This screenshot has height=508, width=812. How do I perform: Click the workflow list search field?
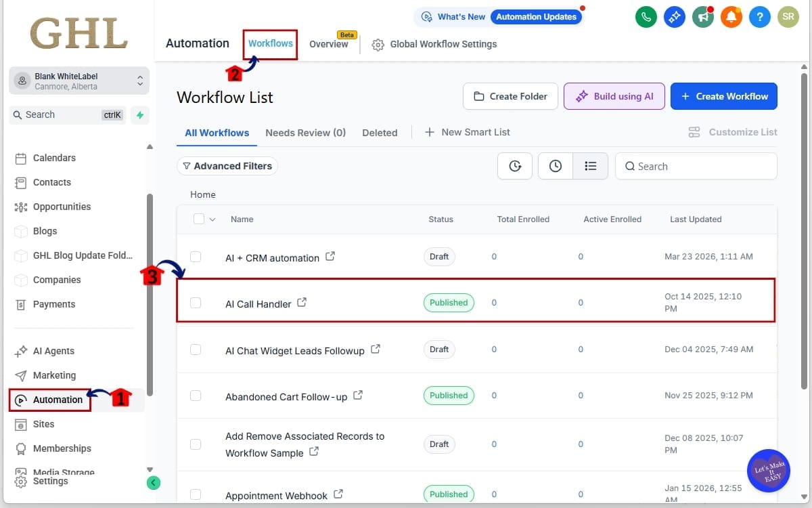(x=696, y=165)
